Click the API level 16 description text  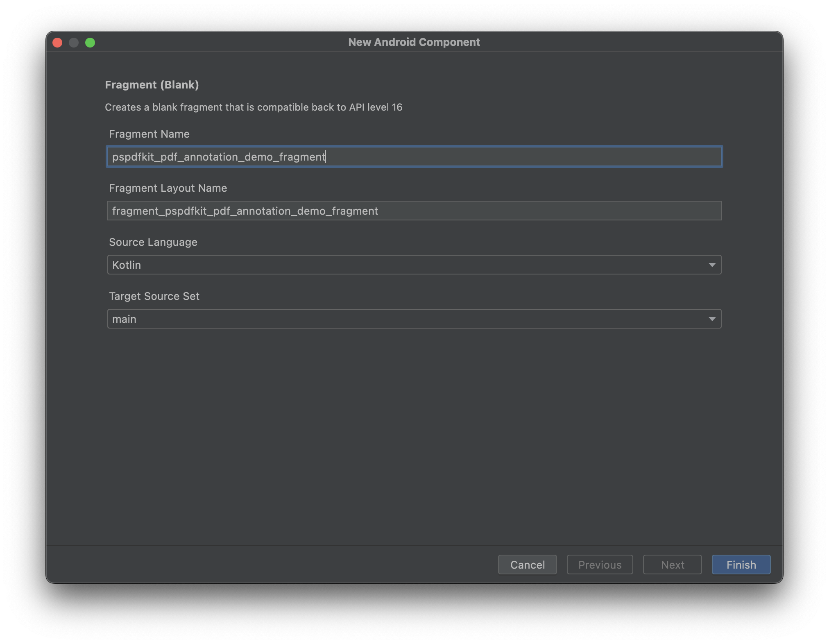(254, 107)
